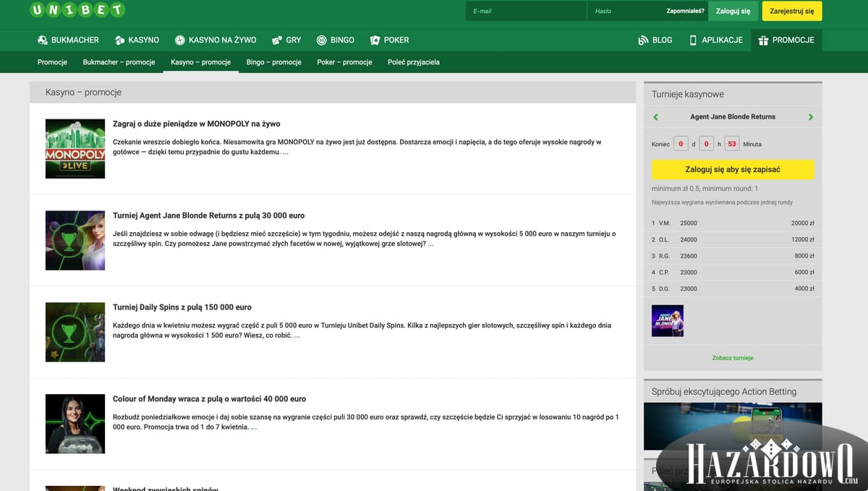The image size is (868, 491).
Task: Select leaderboard row 2 O.L.
Action: coord(733,239)
